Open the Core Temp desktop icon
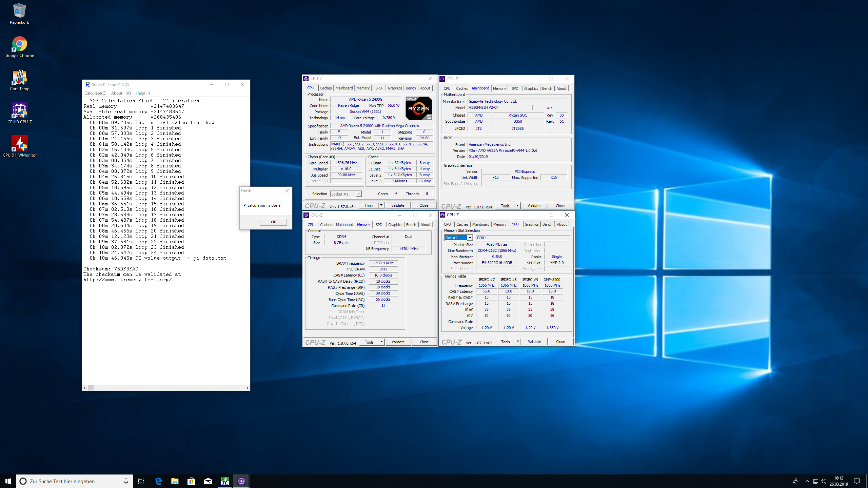 point(19,80)
